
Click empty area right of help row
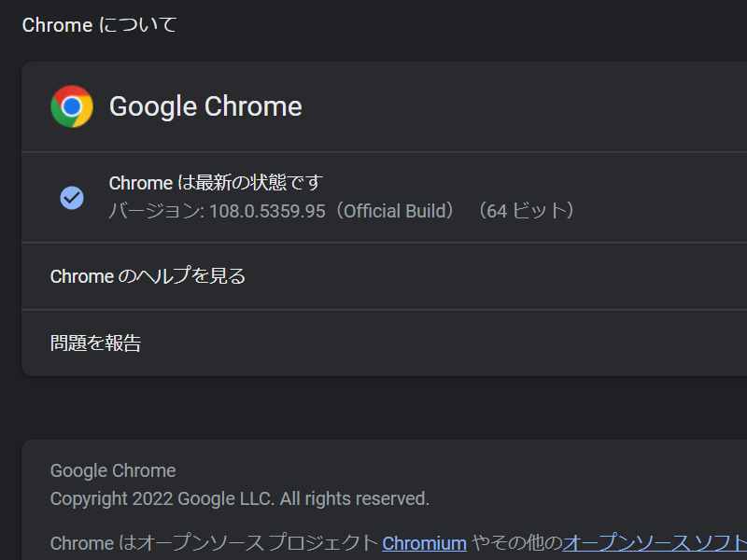[x=514, y=276]
